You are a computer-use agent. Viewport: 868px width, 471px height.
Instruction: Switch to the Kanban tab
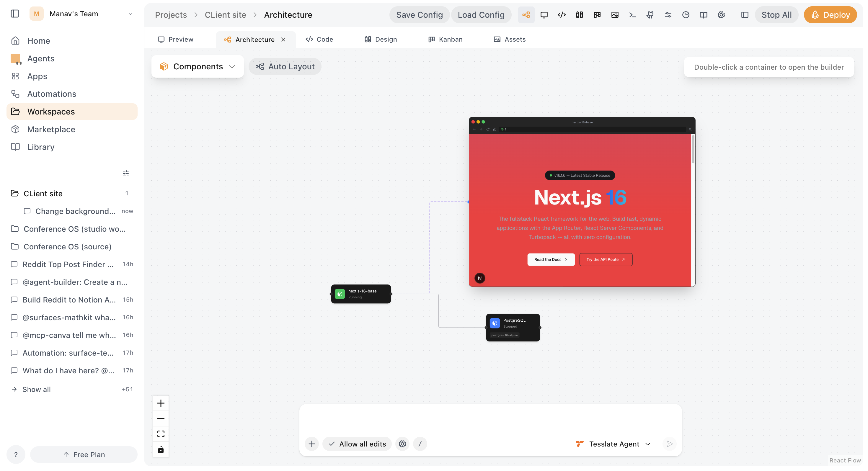point(445,40)
